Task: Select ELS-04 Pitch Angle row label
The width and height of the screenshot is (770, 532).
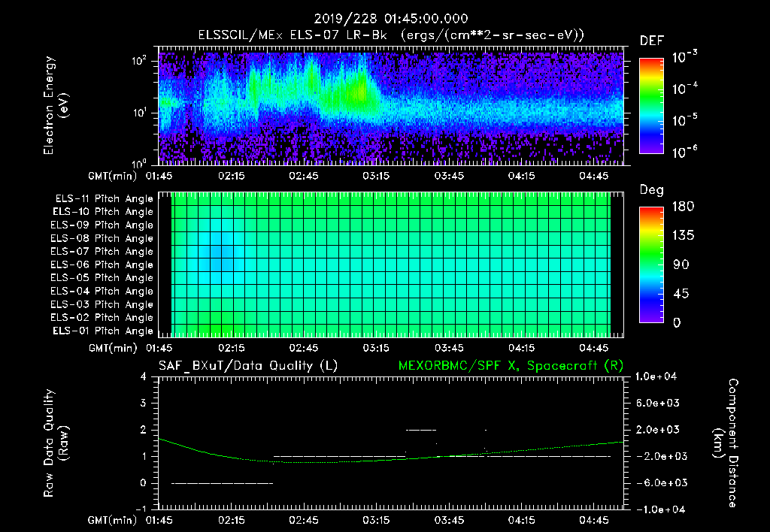Action: coord(102,291)
